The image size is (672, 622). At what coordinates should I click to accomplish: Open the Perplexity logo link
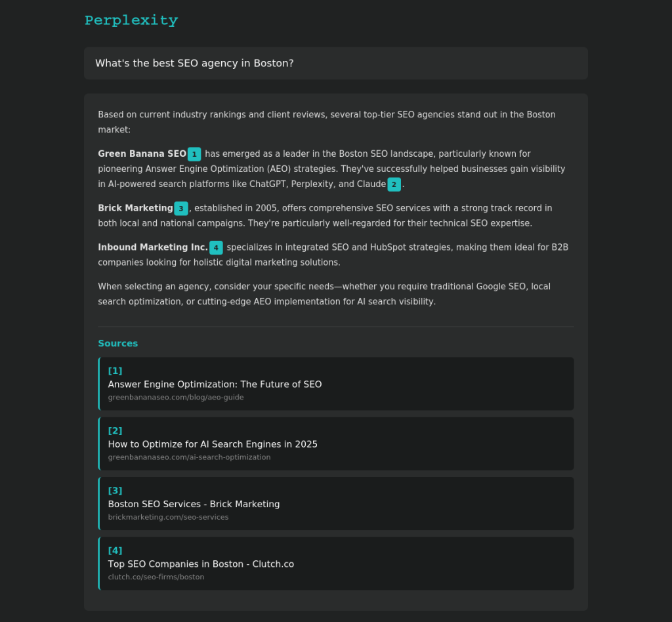click(x=131, y=20)
